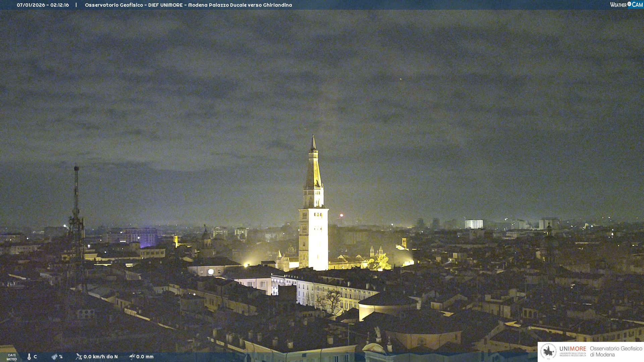
Task: Click the thermometer temperature icon
Action: 29,357
